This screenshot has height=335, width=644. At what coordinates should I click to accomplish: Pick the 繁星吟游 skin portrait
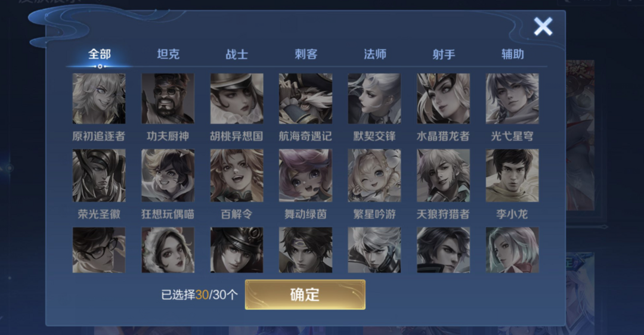click(374, 175)
